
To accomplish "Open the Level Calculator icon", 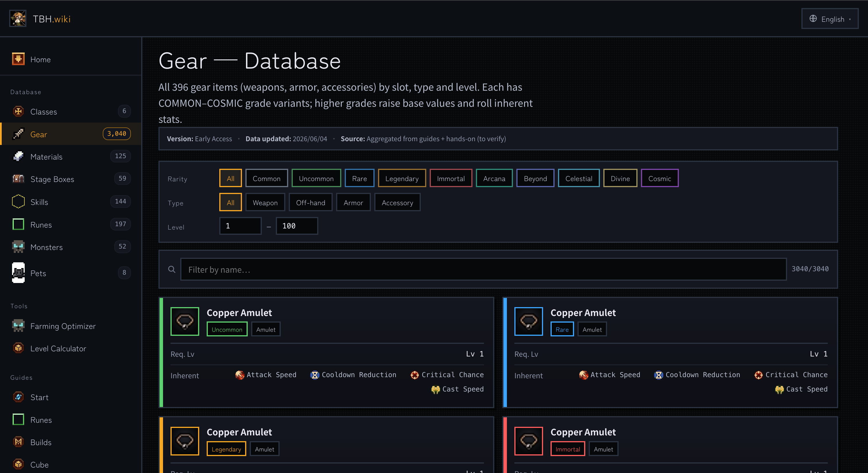I will coord(18,348).
